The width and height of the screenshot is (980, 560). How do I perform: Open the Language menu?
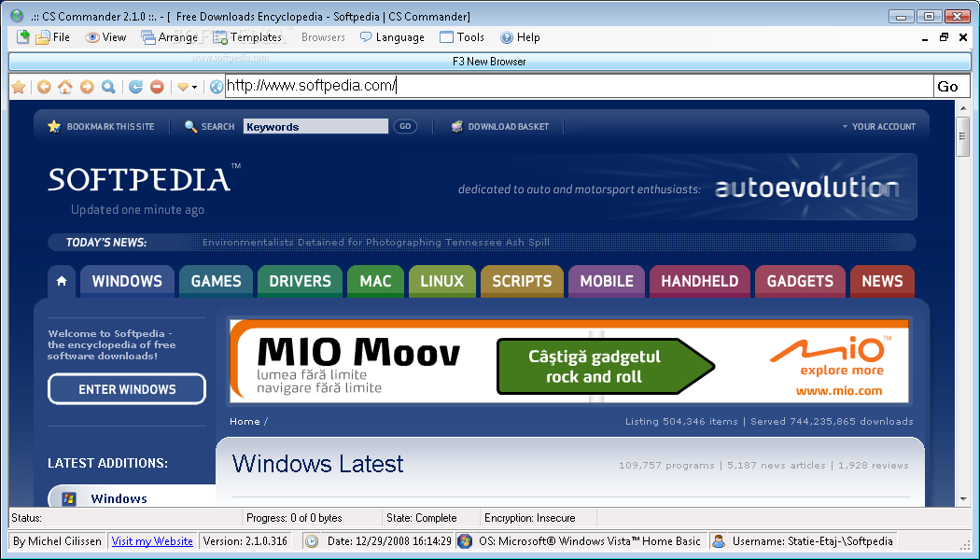coord(392,37)
